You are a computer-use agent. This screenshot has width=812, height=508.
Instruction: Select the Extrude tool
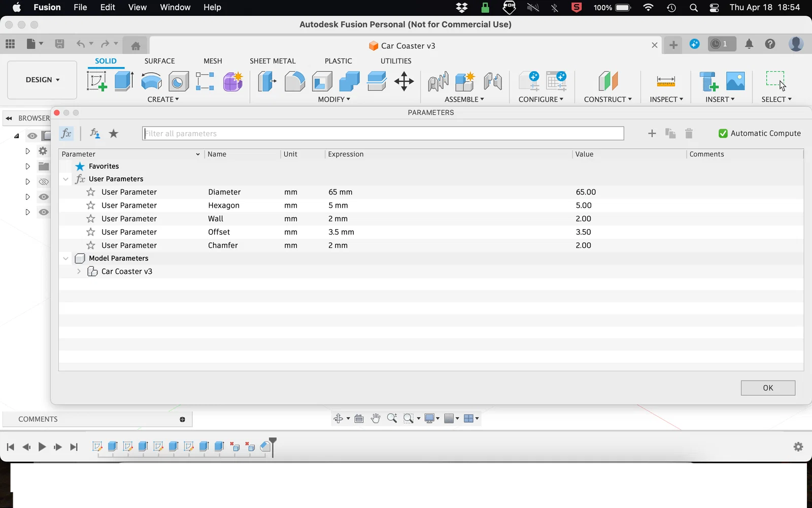pyautogui.click(x=124, y=81)
